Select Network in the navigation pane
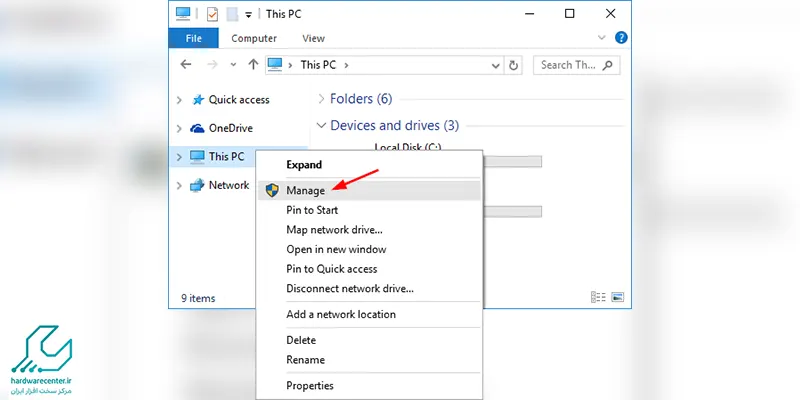 (x=229, y=185)
